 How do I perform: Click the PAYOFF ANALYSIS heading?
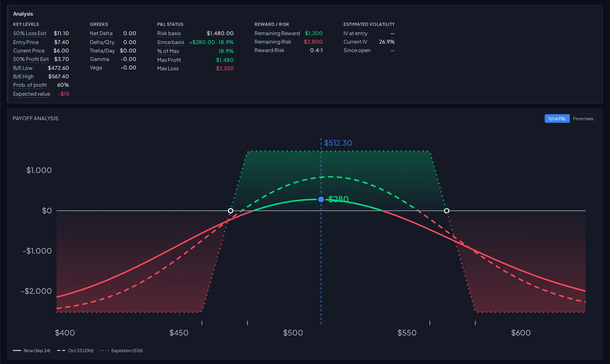point(35,118)
